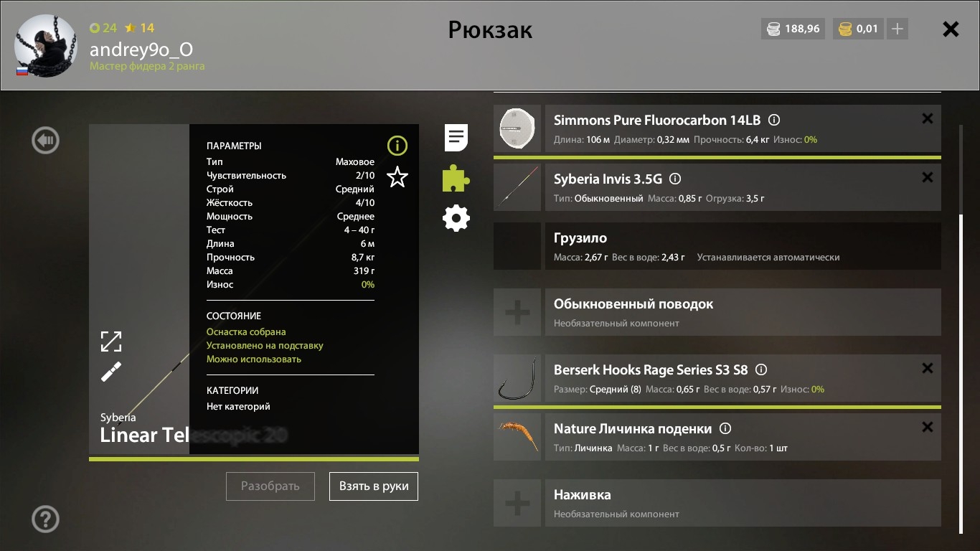Expand rod image with fullscreen arrows icon
The width and height of the screenshot is (980, 551).
tap(111, 342)
